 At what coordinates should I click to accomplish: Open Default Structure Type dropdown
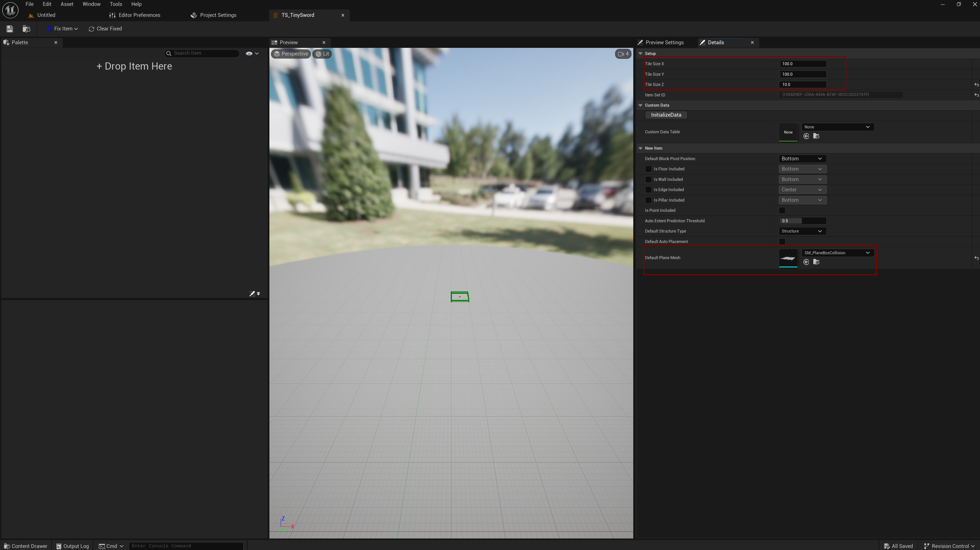click(802, 232)
